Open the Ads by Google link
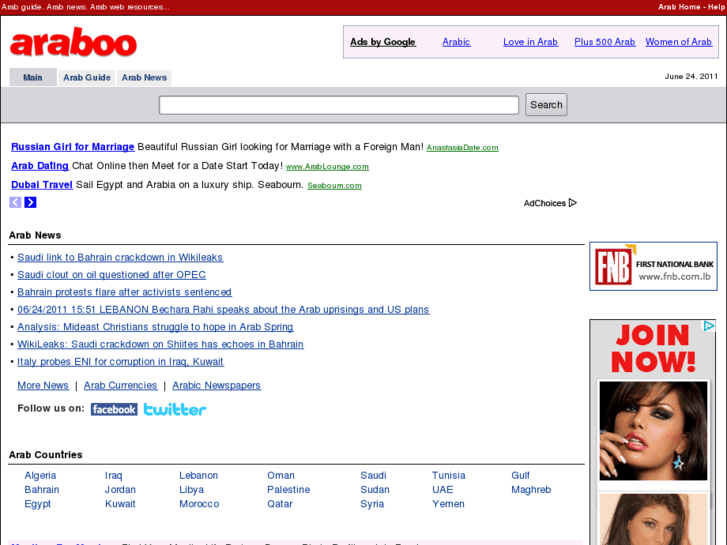Image resolution: width=727 pixels, height=545 pixels. (383, 42)
